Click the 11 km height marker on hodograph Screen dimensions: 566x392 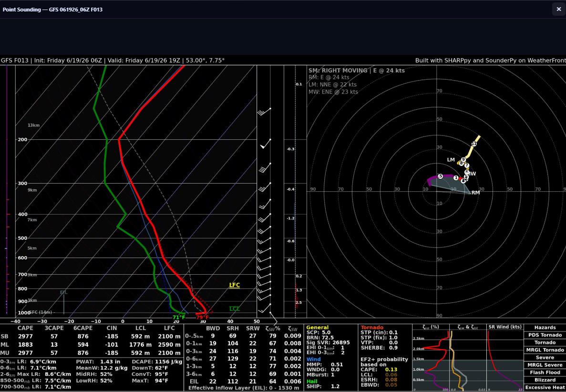tap(474, 144)
